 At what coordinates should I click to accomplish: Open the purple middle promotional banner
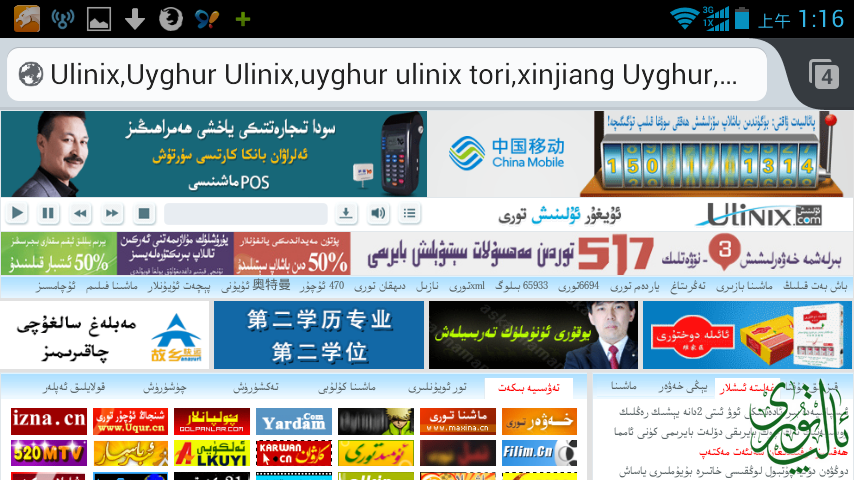[175, 253]
